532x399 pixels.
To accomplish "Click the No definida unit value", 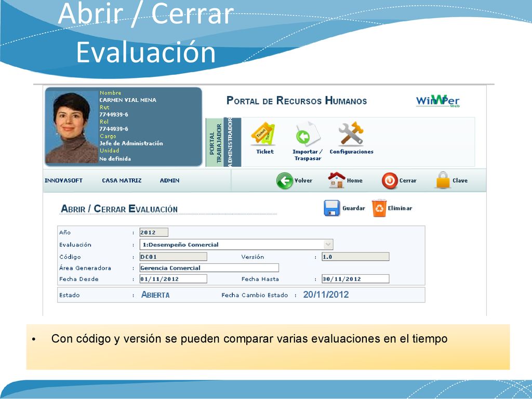I will tap(115, 159).
